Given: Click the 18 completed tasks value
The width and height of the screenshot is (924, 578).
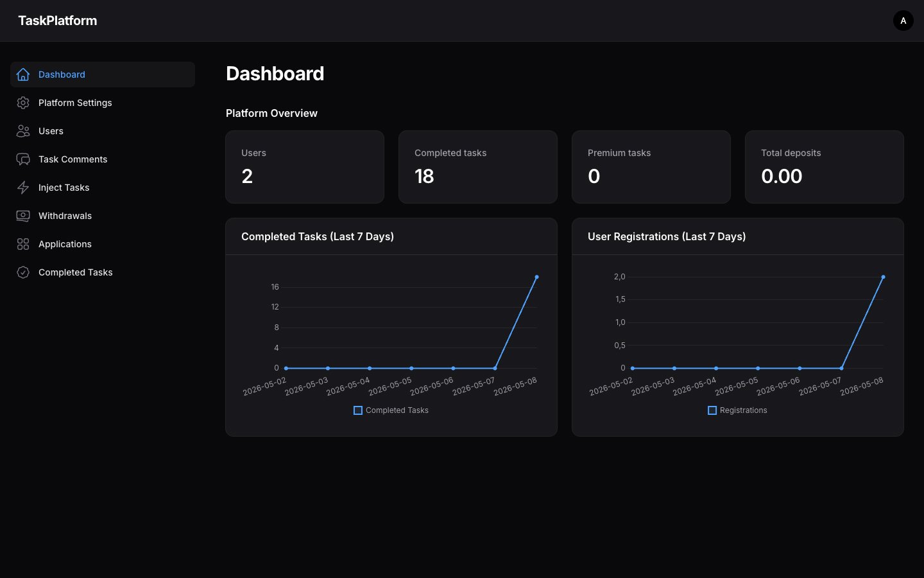Looking at the screenshot, I should [x=424, y=176].
